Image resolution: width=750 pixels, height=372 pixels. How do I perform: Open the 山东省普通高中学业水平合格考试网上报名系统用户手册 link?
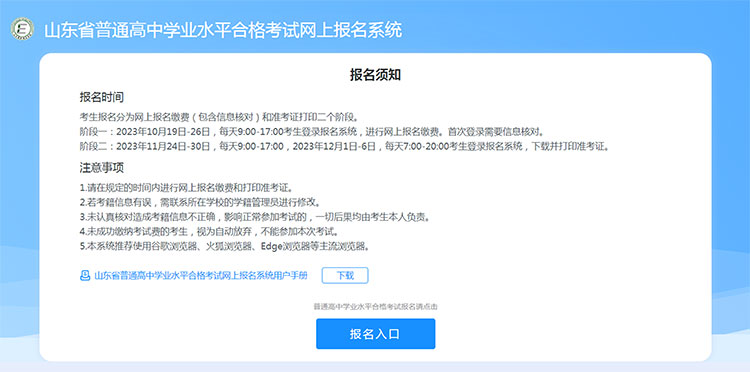(x=200, y=275)
